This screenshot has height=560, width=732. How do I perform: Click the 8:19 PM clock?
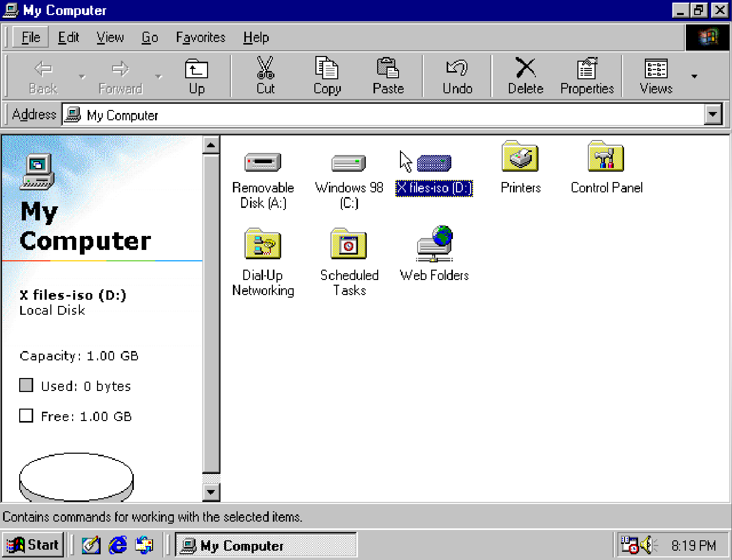pos(694,545)
